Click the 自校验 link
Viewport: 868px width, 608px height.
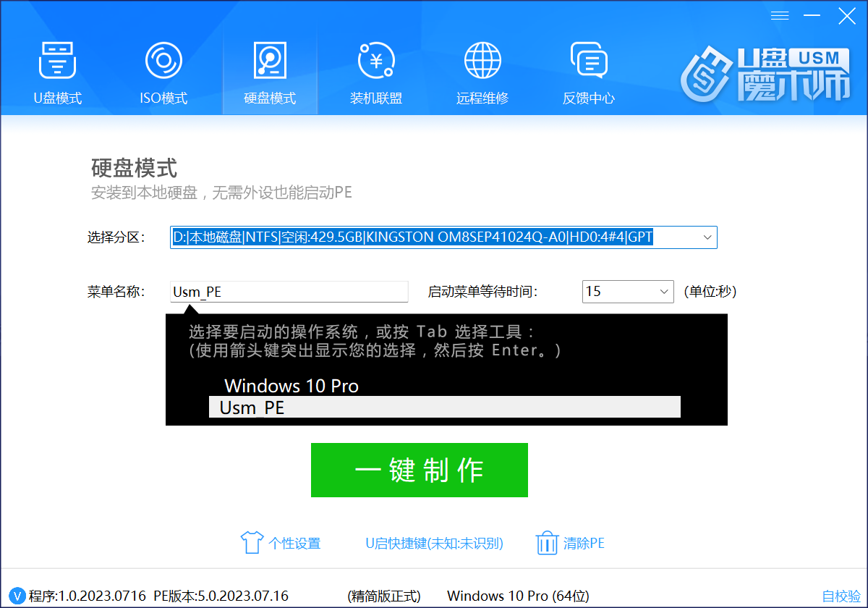pyautogui.click(x=841, y=596)
